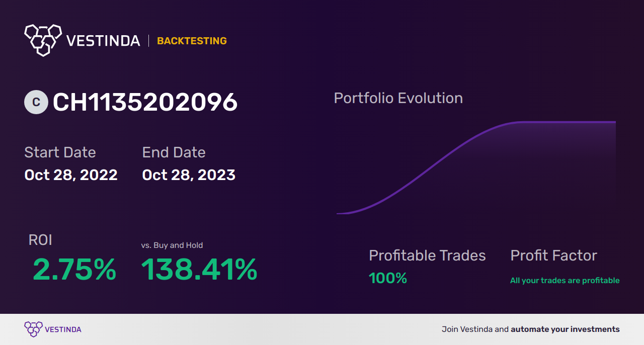This screenshot has width=644, height=345.
Task: Click the 2.75% ROI value
Action: pos(74,270)
